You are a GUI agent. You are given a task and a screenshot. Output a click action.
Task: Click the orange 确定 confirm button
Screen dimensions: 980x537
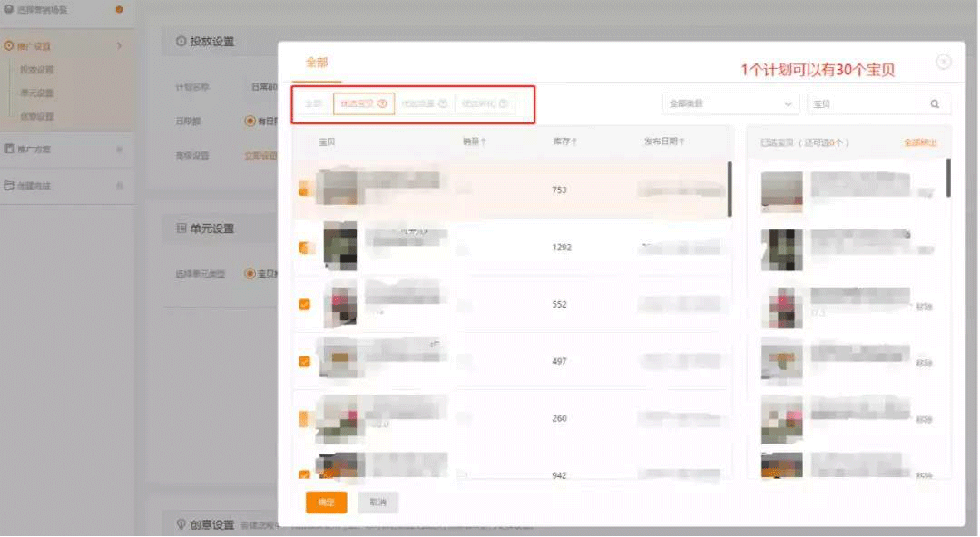point(326,503)
